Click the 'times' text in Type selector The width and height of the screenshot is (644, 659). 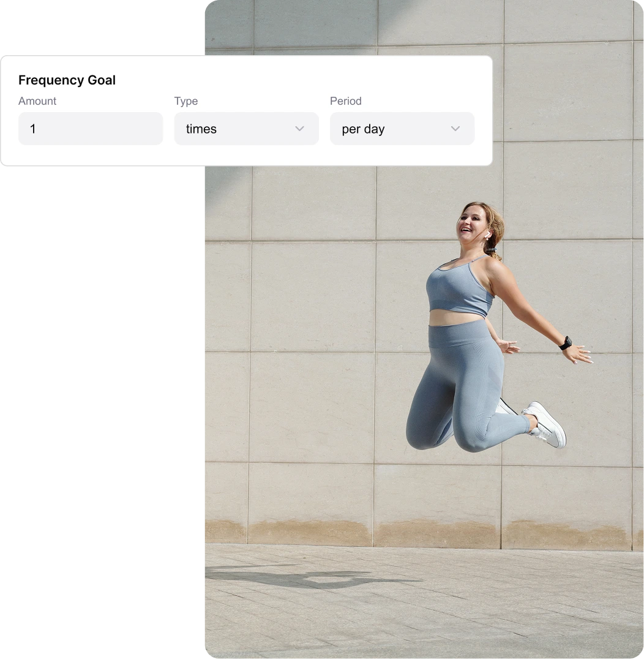(x=201, y=129)
